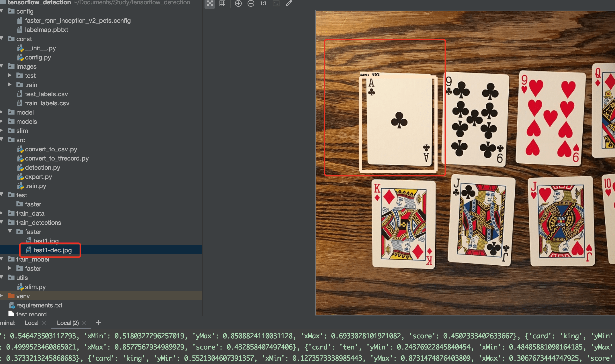
Task: Click the Python icon of convert_to_csv.py
Action: [x=20, y=149]
